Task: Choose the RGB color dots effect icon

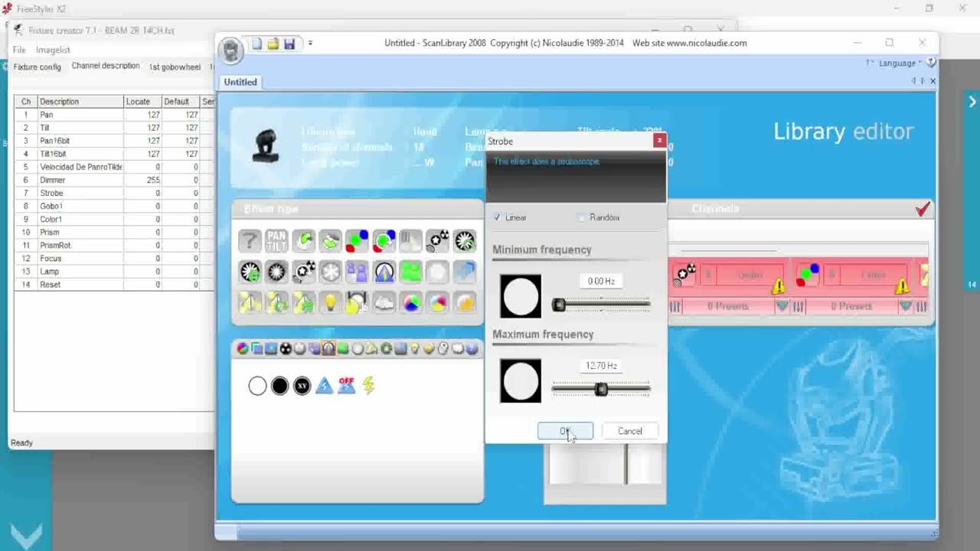Action: pyautogui.click(x=357, y=241)
